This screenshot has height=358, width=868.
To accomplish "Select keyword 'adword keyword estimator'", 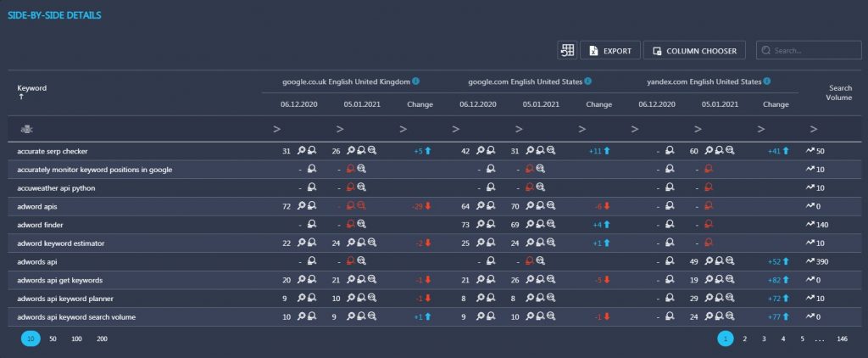I will click(61, 243).
